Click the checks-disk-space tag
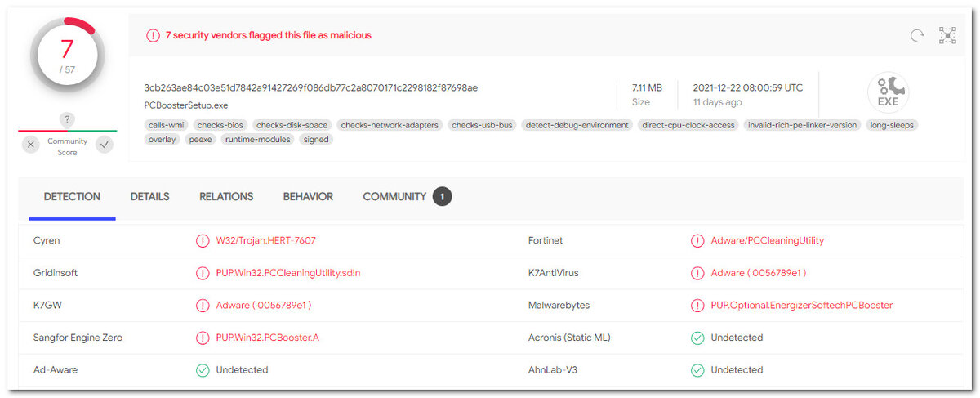This screenshot has width=980, height=398. (292, 125)
